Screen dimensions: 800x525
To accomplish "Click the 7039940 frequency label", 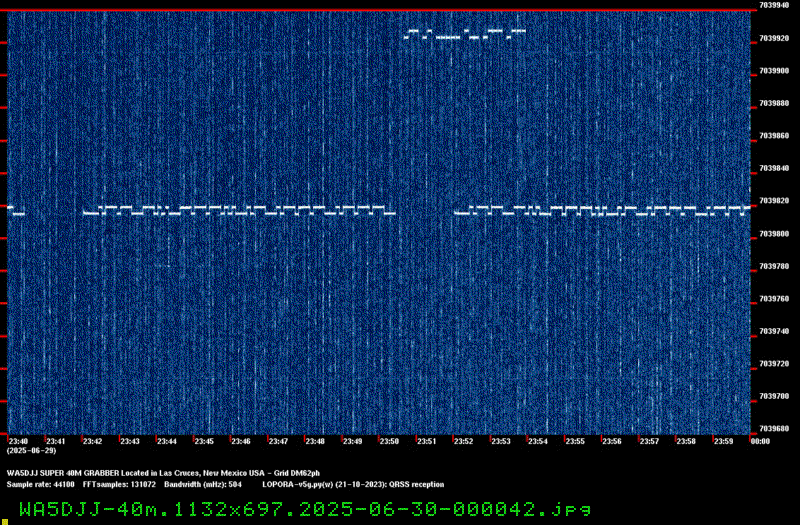I will (x=774, y=5).
